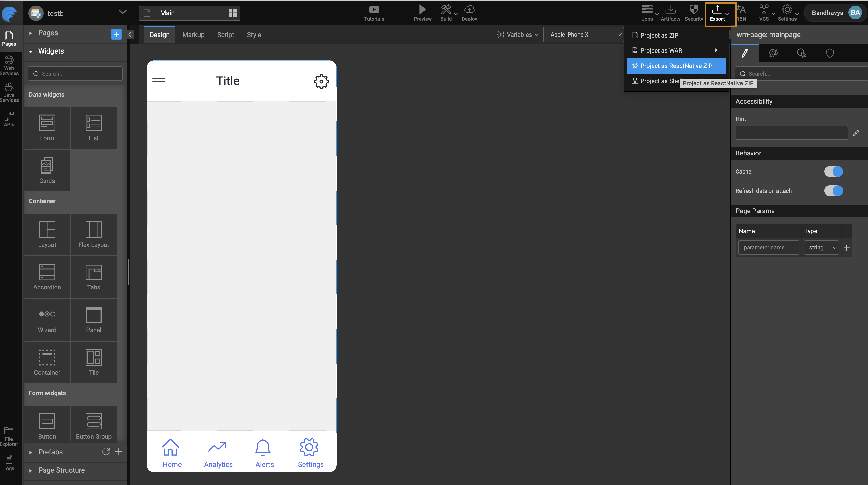Switch to the Markup tab

[x=193, y=35]
